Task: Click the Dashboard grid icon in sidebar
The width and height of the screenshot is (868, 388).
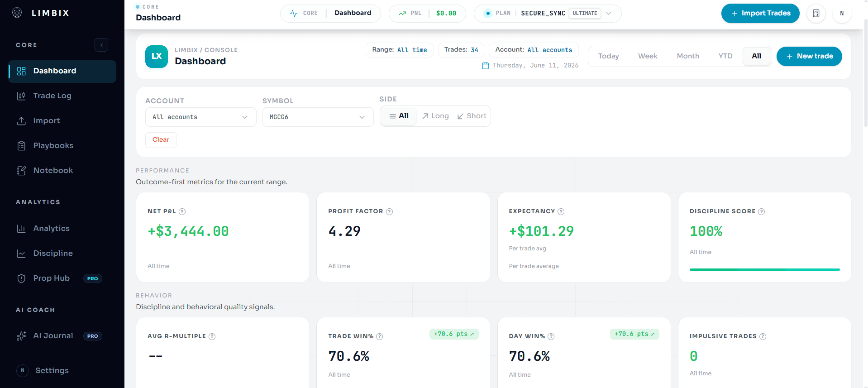Action: [x=21, y=71]
